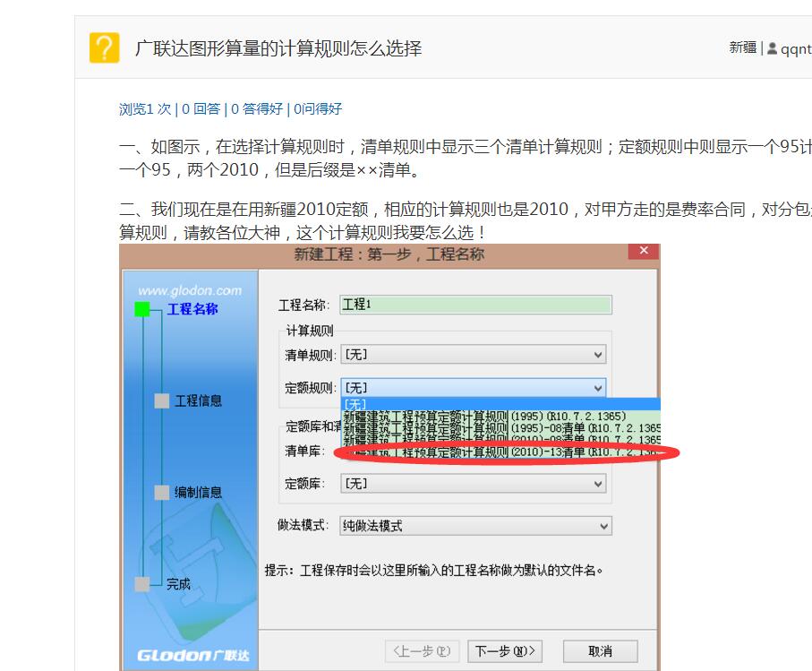Choose the [无] option in dropdown list

[x=500, y=404]
